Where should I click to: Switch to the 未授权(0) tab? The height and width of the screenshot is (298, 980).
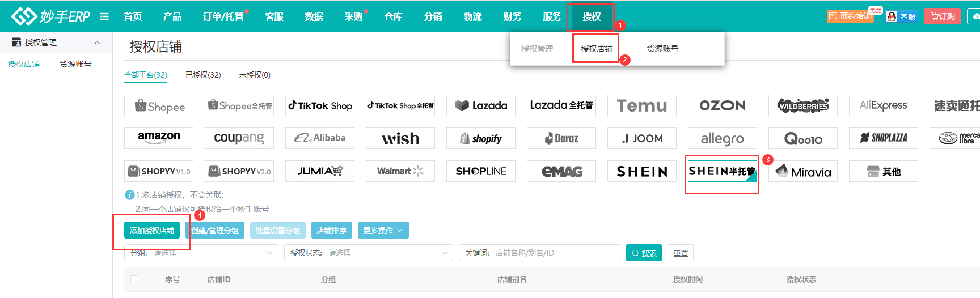tap(255, 75)
